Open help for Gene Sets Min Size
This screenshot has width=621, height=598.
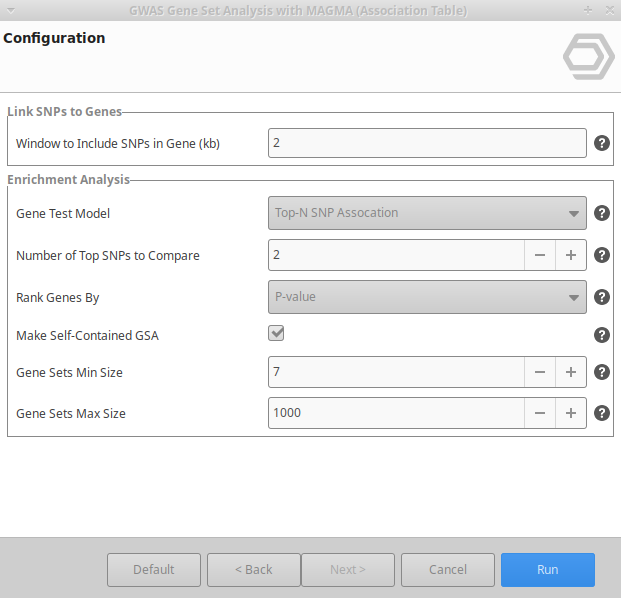pos(602,372)
